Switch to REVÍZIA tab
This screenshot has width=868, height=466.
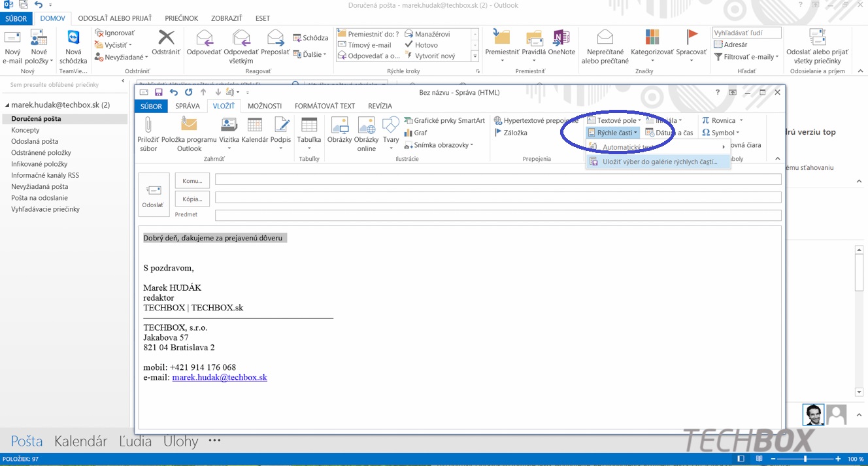tap(380, 106)
